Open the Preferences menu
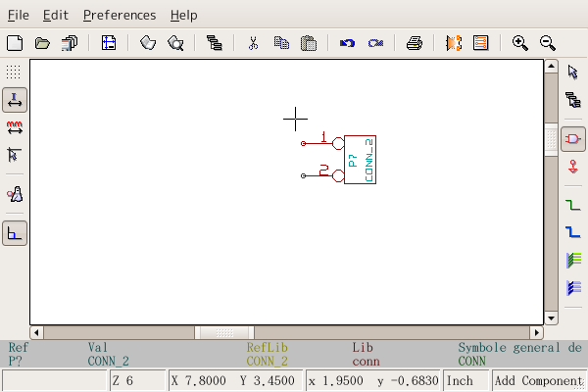 [x=119, y=15]
